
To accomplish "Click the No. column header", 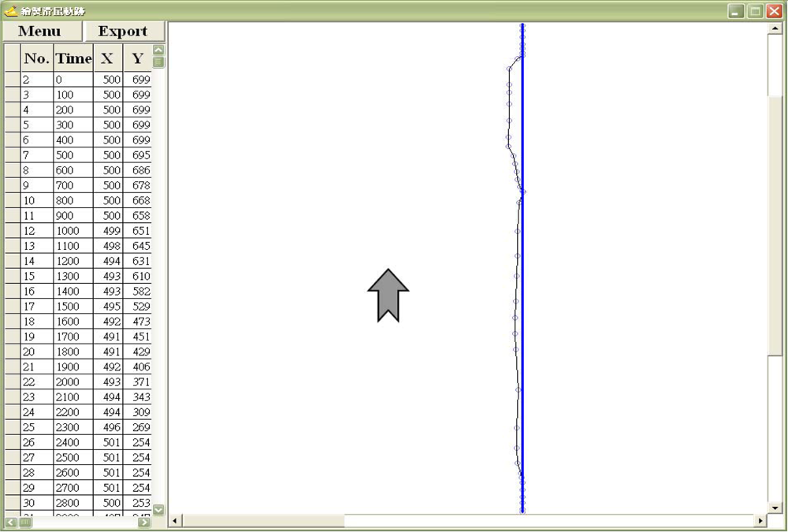I will [37, 58].
